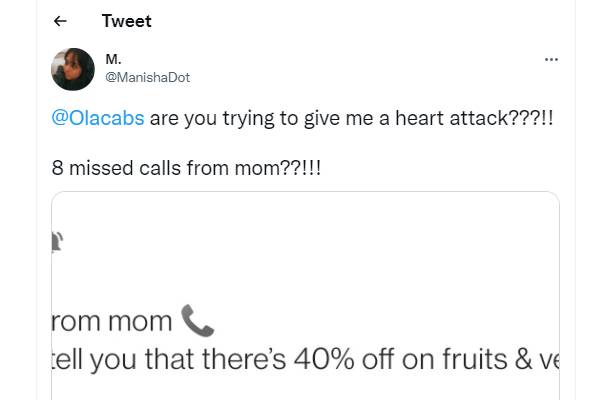The image size is (600, 400).
Task: Click the word "trying" in the tweet
Action: 231,118
